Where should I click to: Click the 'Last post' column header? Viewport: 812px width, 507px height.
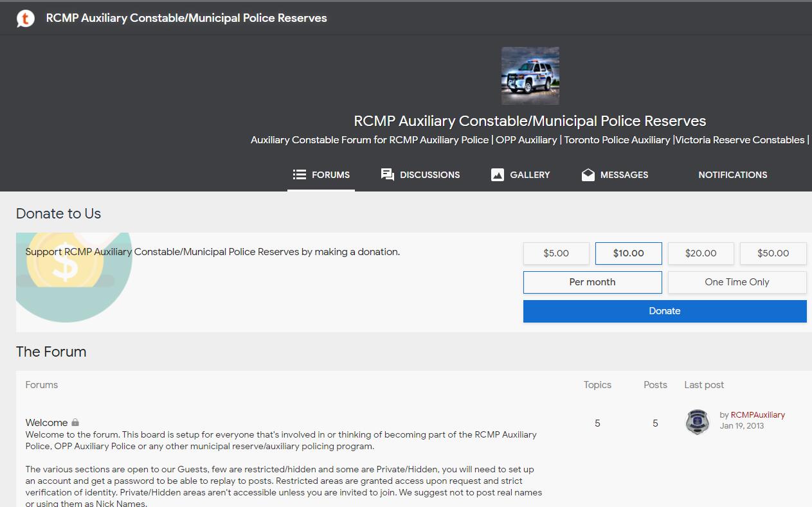click(704, 385)
